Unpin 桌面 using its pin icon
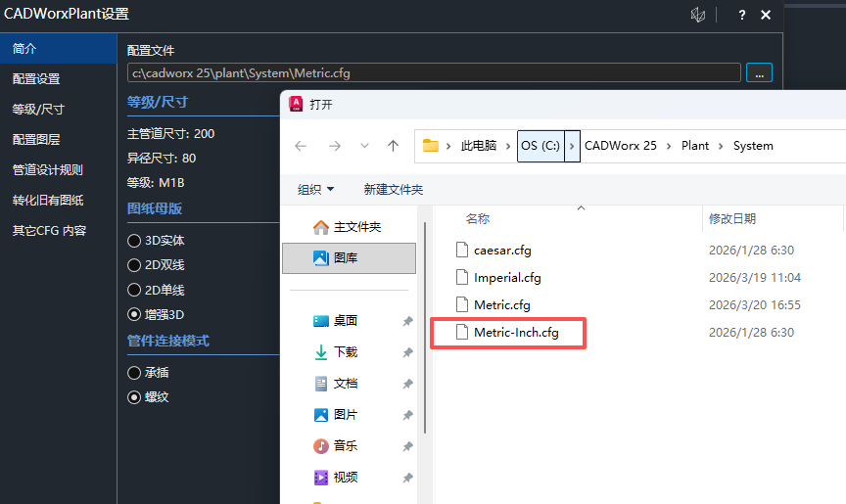 pos(408,321)
